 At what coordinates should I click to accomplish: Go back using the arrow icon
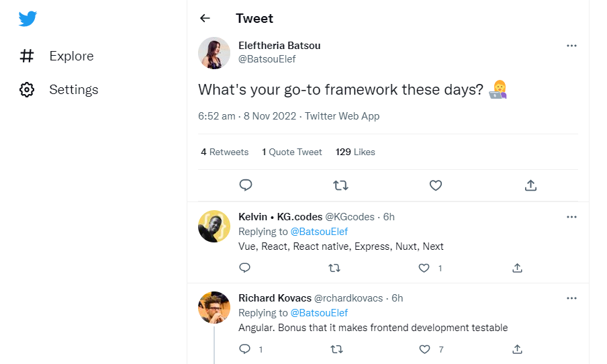click(205, 19)
